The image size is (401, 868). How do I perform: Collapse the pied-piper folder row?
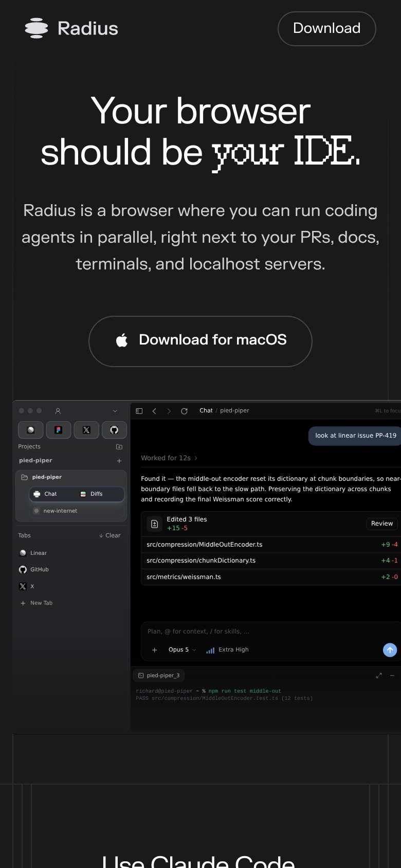[x=71, y=477]
